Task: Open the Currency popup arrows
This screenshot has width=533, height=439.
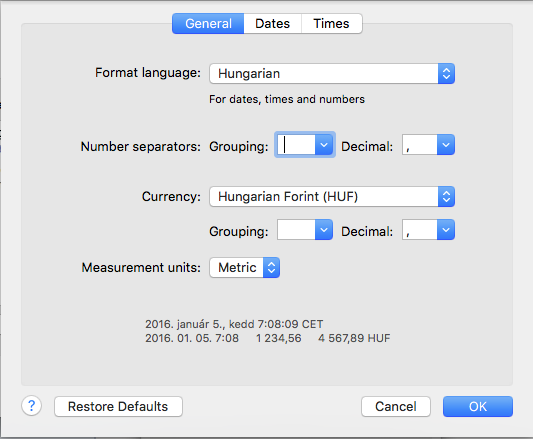Action: click(x=446, y=197)
